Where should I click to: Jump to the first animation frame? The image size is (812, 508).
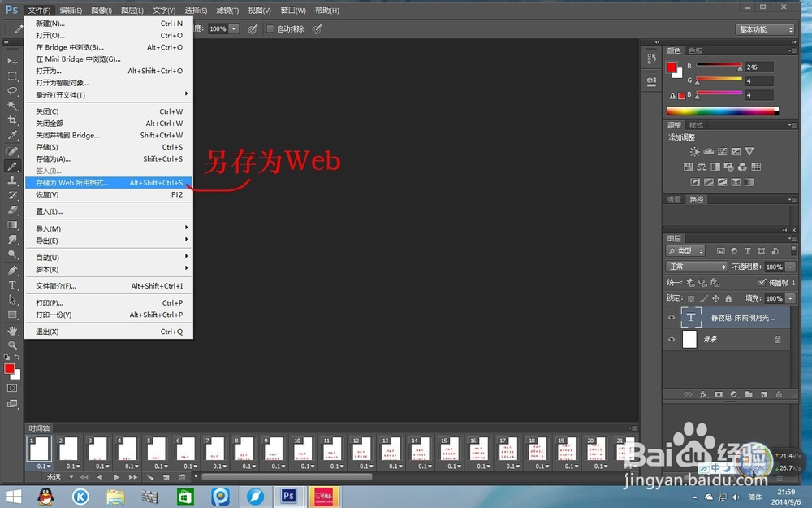[x=84, y=477]
